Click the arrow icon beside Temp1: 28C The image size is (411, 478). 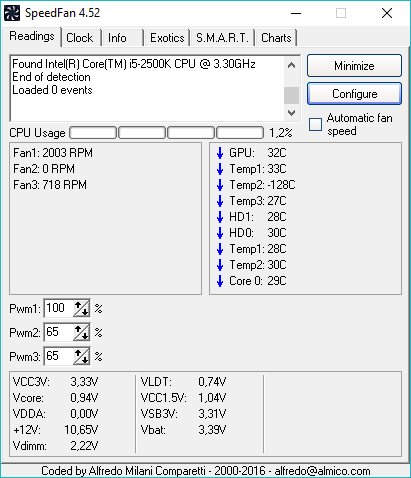220,249
